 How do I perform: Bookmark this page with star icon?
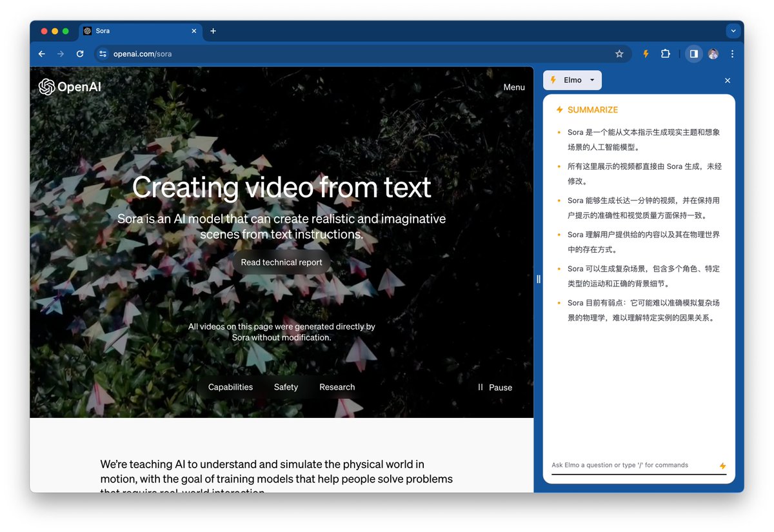coord(619,54)
